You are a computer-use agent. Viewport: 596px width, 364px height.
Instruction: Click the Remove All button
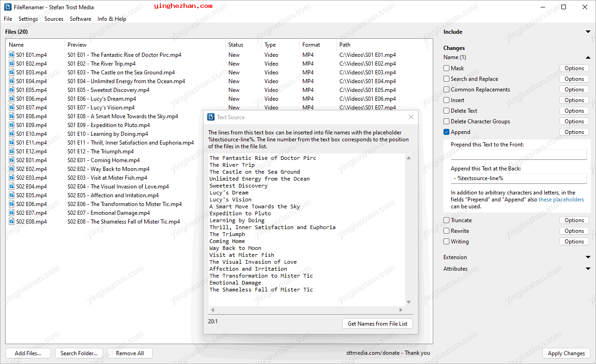130,353
